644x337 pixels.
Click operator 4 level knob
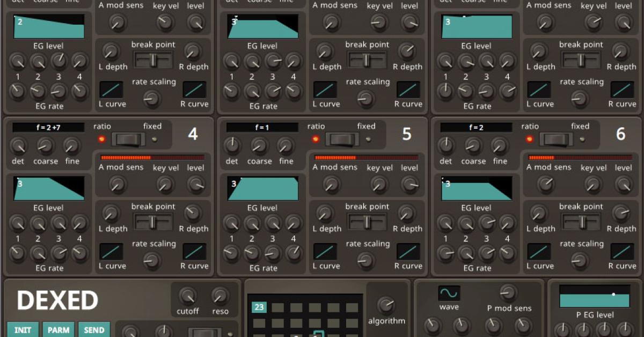196,184
